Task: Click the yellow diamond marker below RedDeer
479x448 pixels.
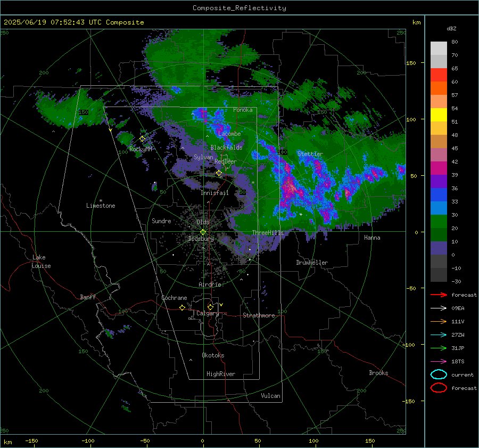Action: coord(219,173)
